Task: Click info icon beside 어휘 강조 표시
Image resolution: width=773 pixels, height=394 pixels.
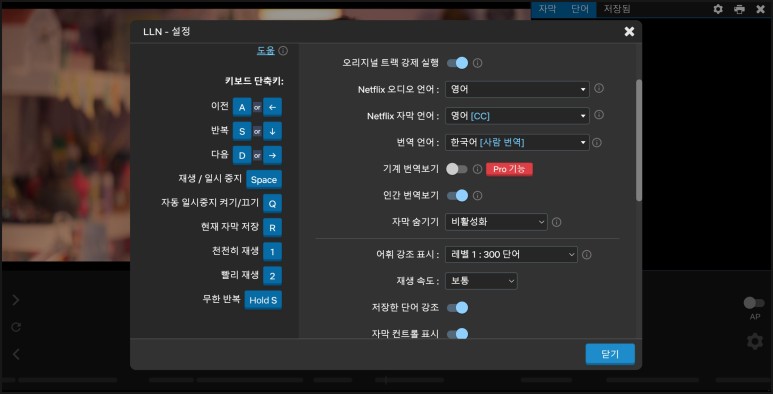Action: coord(587,255)
